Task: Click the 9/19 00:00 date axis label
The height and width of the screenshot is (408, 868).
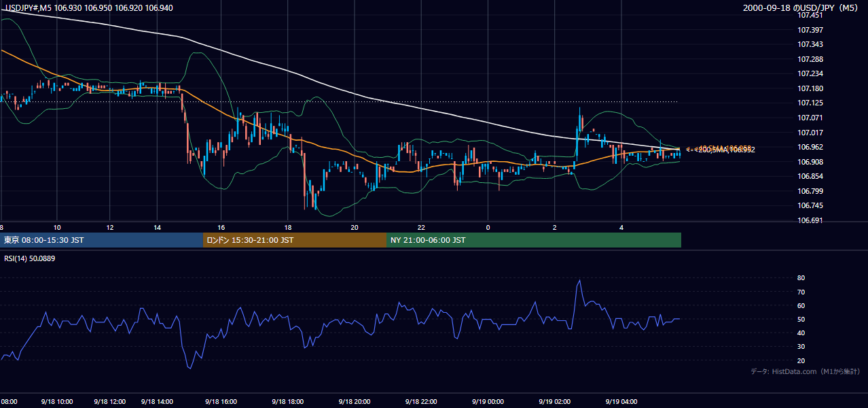Action: pyautogui.click(x=488, y=401)
